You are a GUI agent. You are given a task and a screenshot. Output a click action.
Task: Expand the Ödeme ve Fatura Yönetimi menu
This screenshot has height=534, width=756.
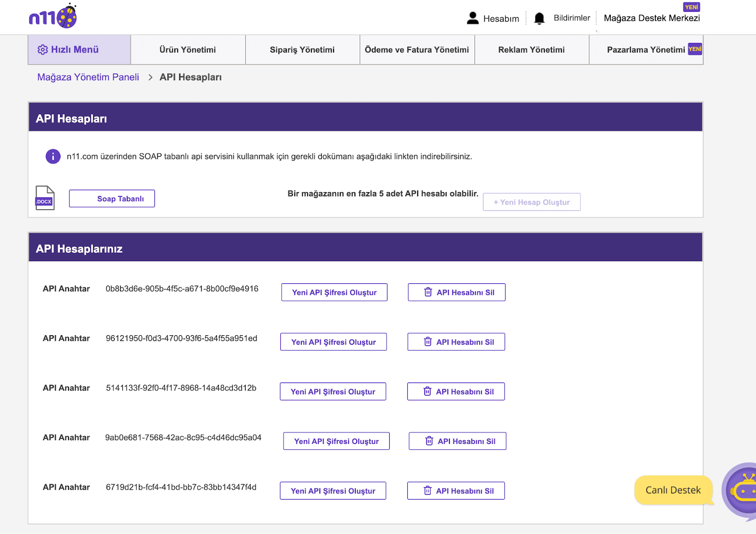coord(417,50)
